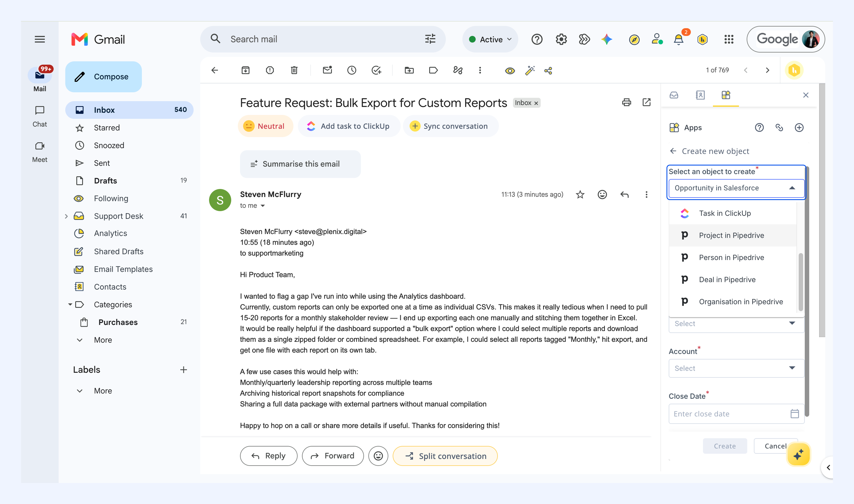The image size is (854, 504).
Task: Show search filter options
Action: 430,39
